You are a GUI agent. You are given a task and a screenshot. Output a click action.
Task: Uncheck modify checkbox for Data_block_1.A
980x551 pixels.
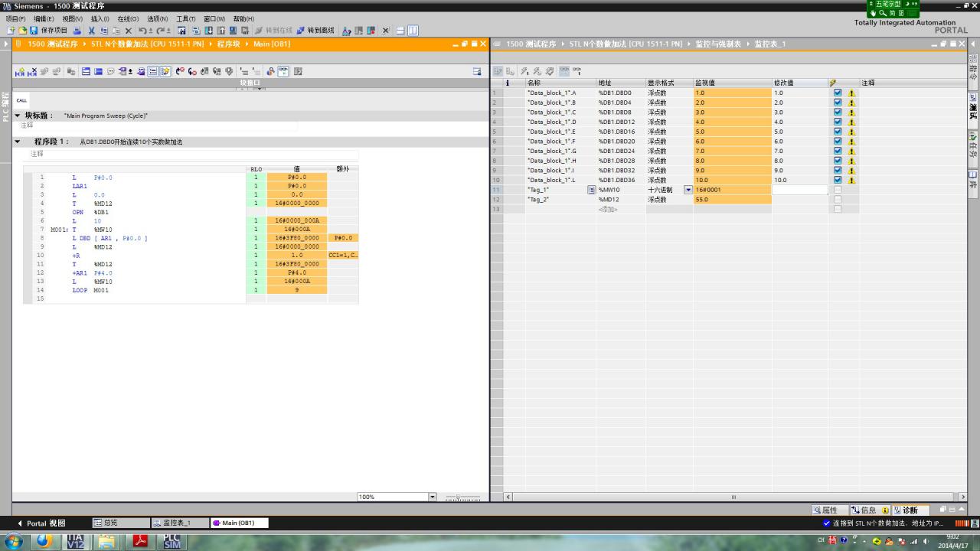pos(838,93)
